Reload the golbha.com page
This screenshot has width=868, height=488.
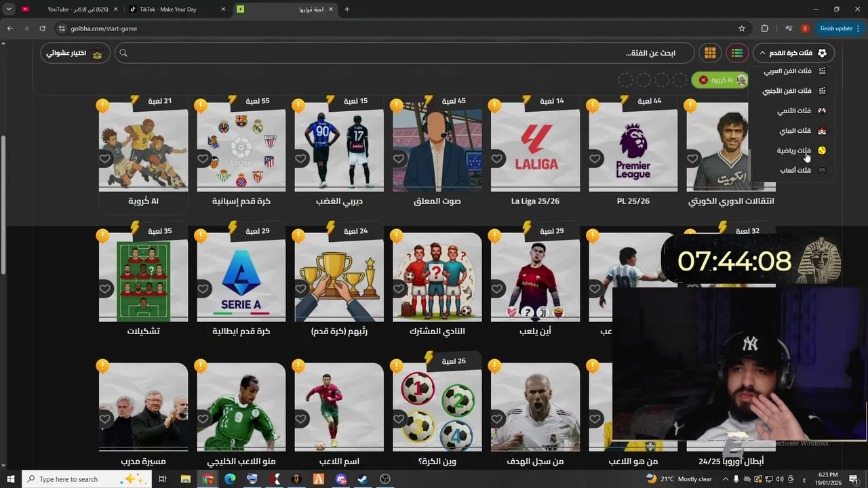[x=42, y=28]
